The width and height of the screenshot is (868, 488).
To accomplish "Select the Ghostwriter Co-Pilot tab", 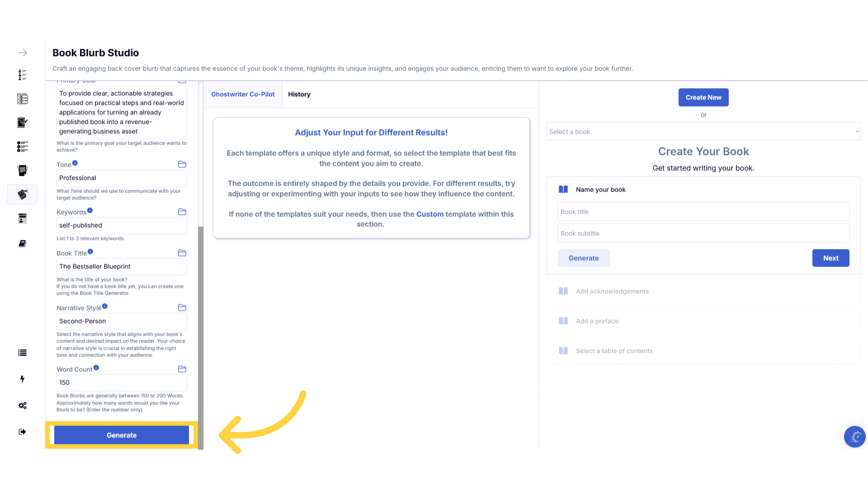I will (243, 94).
